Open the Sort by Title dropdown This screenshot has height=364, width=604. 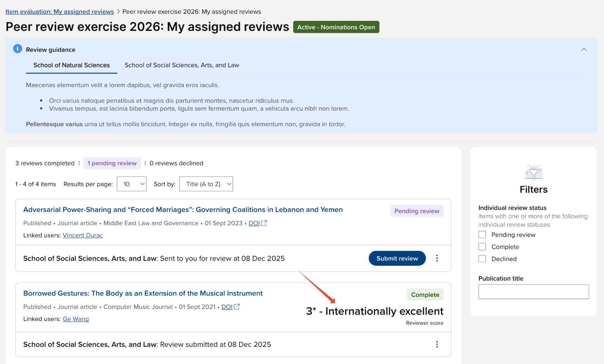pyautogui.click(x=206, y=184)
